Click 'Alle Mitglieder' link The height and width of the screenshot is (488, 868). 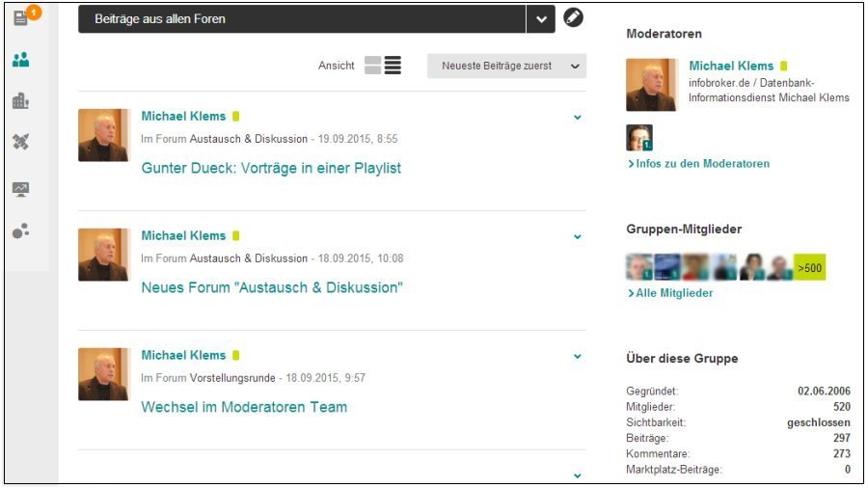(x=673, y=293)
